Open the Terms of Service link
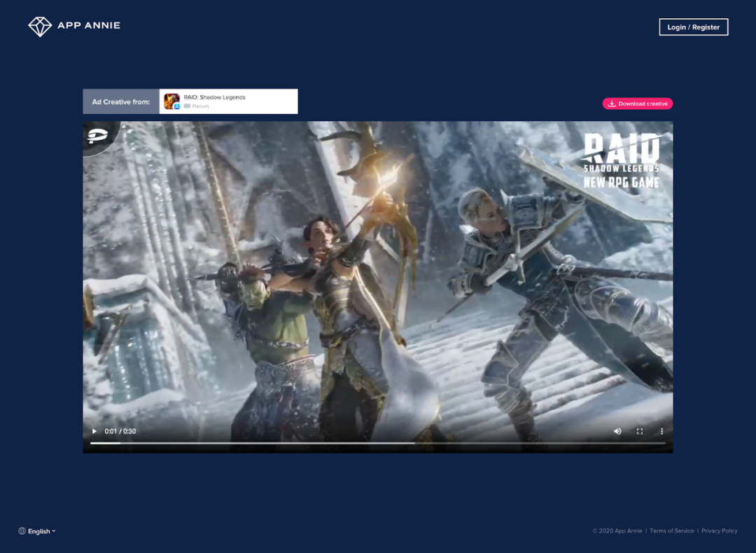 [x=671, y=531]
